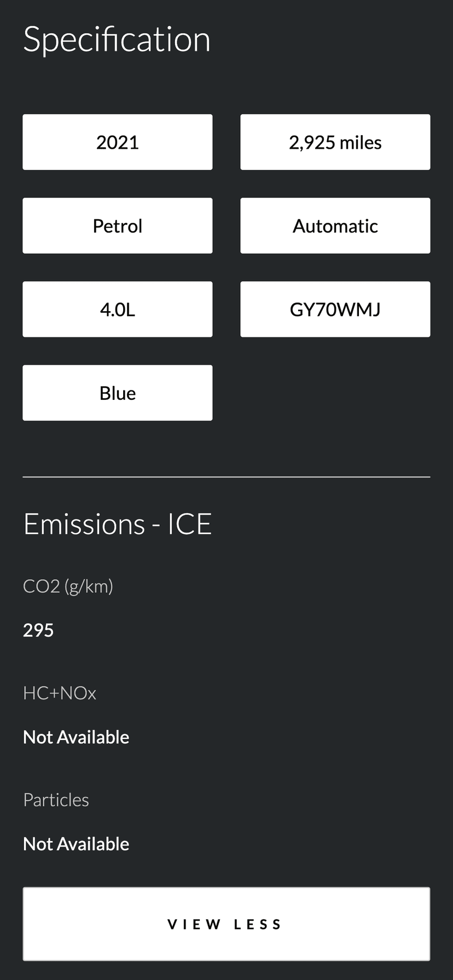Select the Automatic transmission tile

pos(335,225)
